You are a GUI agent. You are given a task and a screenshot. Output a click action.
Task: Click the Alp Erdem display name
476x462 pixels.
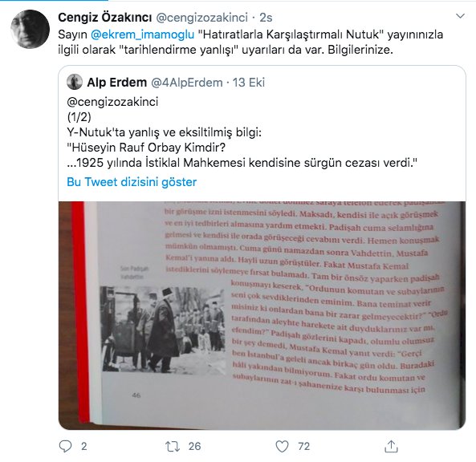117,82
